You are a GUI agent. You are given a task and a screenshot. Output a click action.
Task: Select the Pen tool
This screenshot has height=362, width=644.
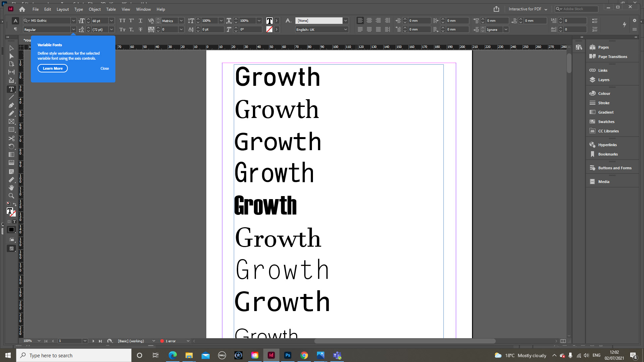tap(11, 105)
